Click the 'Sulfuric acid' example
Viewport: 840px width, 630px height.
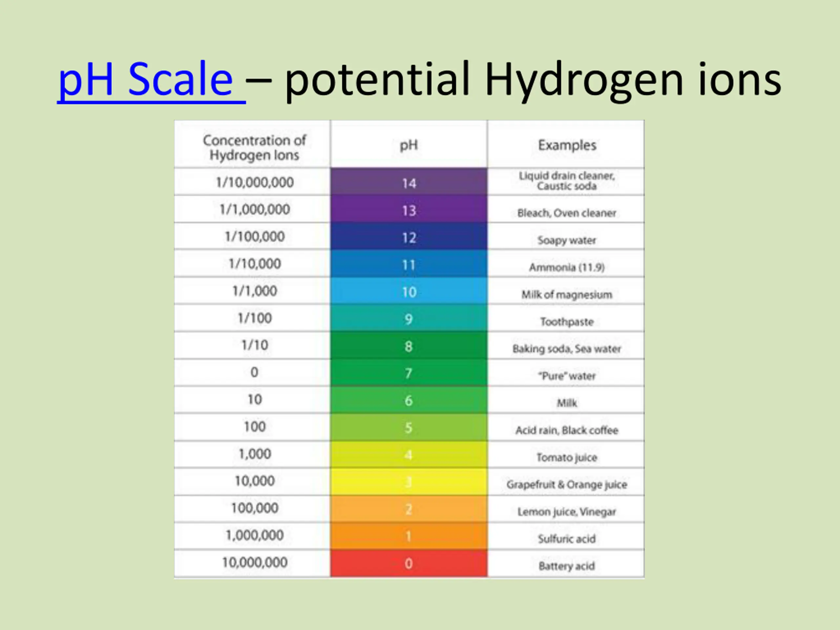coord(567,539)
